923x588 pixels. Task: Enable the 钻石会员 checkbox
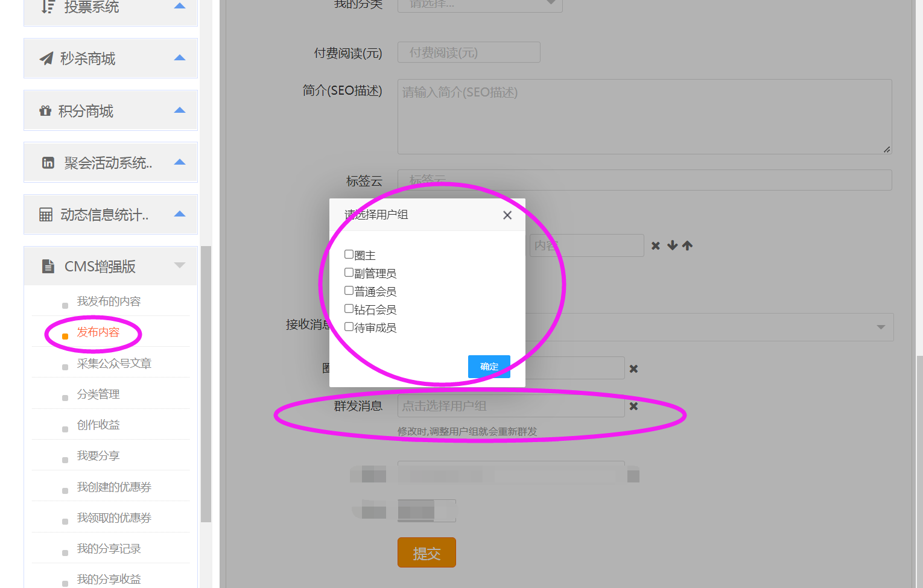click(x=349, y=309)
